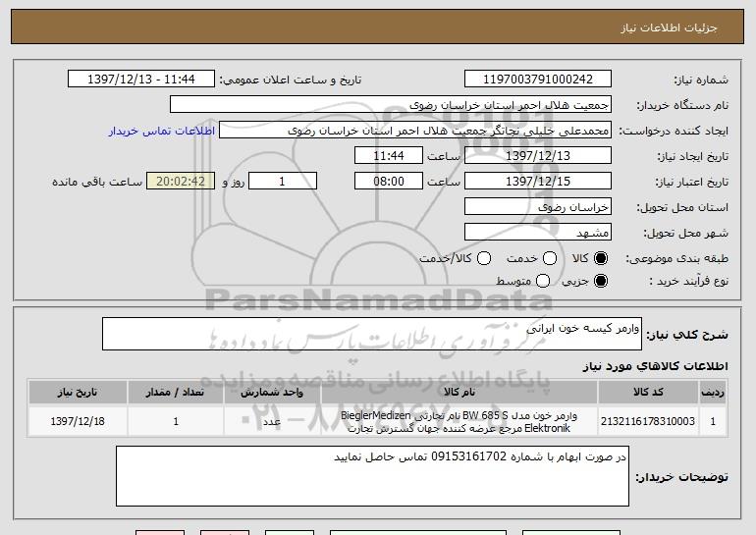
Task: Click the تاریخ نیاز column header
Action: (x=78, y=393)
